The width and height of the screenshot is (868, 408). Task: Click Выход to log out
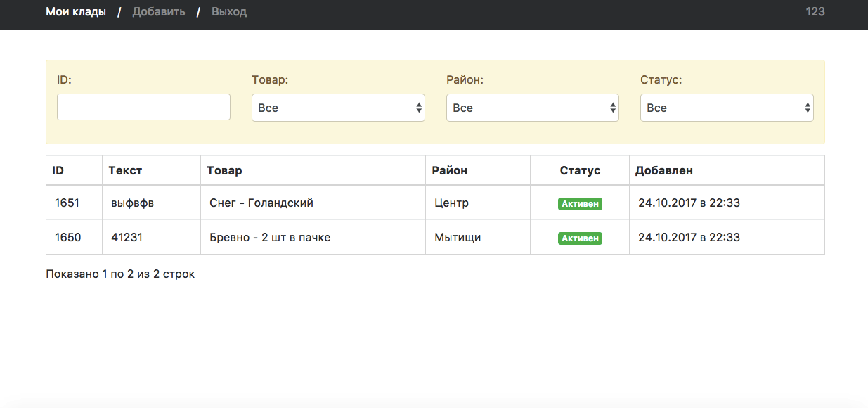pyautogui.click(x=229, y=12)
